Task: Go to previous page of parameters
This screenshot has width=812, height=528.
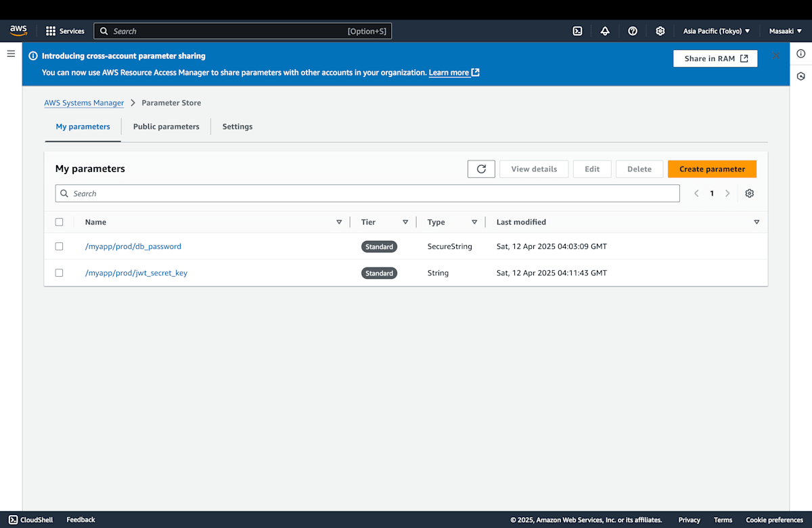Action: pyautogui.click(x=696, y=194)
